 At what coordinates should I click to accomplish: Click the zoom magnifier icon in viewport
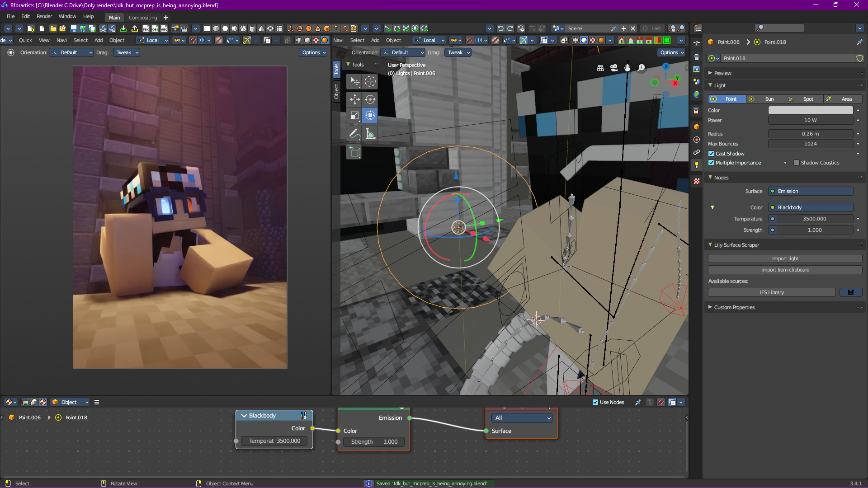(641, 68)
